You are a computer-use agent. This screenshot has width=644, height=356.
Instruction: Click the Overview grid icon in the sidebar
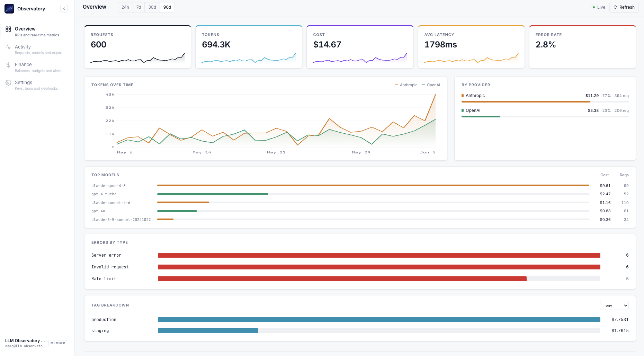coord(8,29)
